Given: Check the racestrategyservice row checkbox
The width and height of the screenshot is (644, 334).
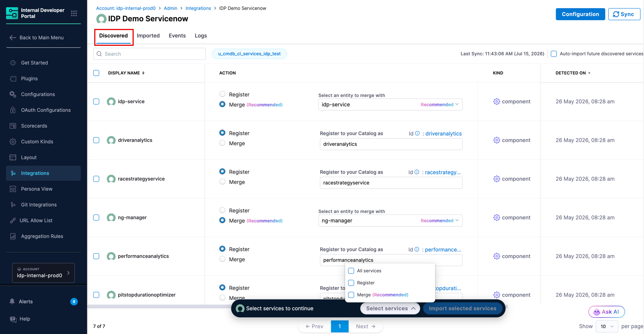Looking at the screenshot, I should point(96,179).
